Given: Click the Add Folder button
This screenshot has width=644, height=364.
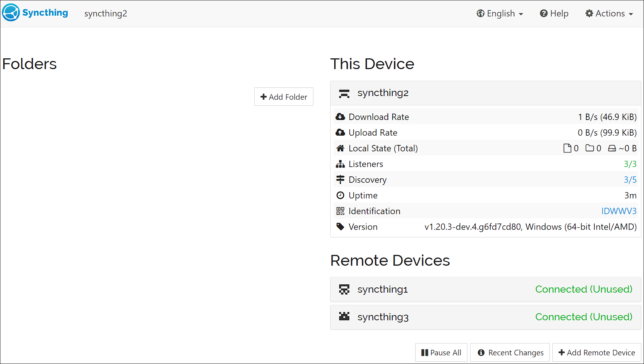Looking at the screenshot, I should [x=283, y=96].
